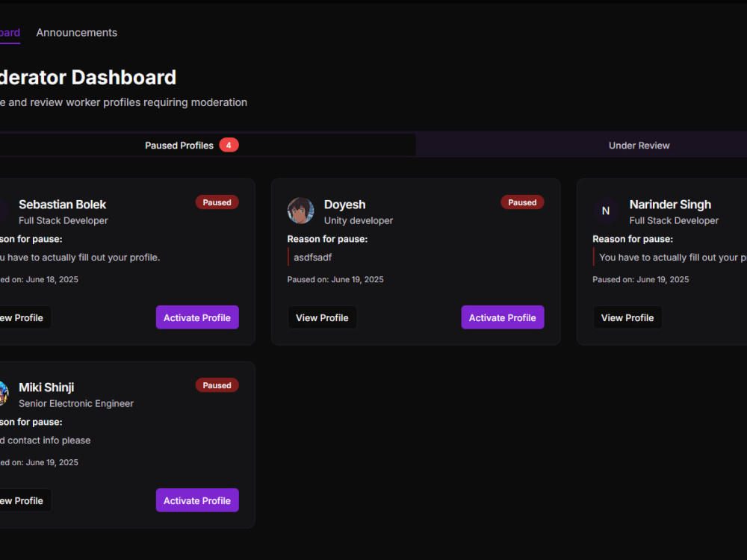Viewport: 747px width, 560px height.
Task: Click the Paused badge on Sebastian Bolek
Action: click(x=217, y=202)
